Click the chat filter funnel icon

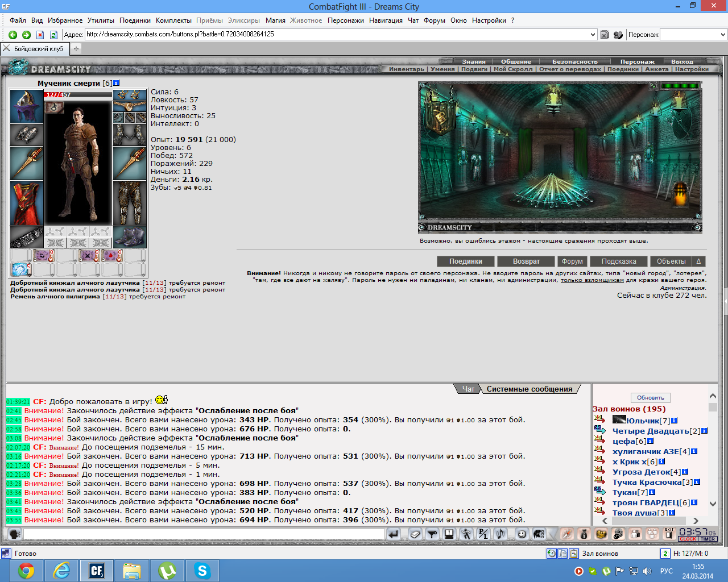click(x=432, y=534)
